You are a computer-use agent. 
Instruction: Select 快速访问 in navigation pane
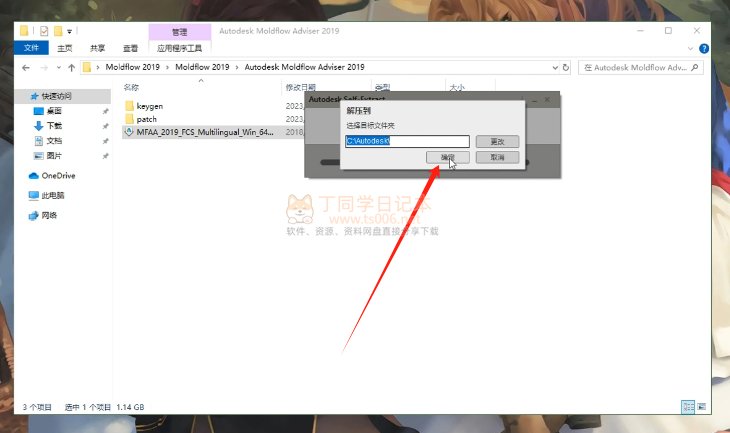[56, 96]
